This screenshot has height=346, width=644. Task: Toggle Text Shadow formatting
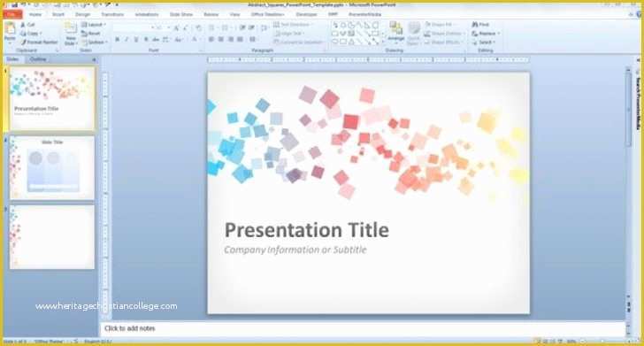(146, 40)
